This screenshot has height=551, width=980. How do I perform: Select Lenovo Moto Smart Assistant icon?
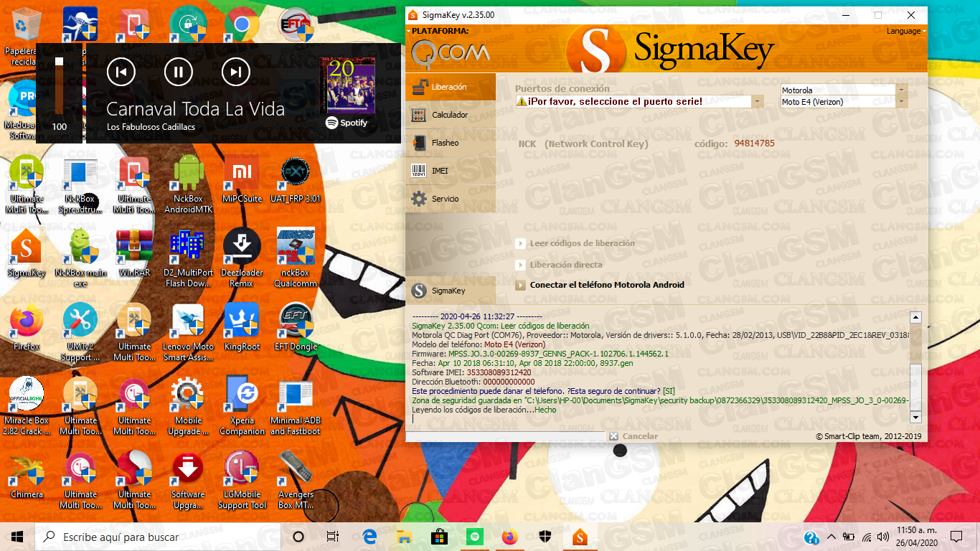(x=188, y=332)
